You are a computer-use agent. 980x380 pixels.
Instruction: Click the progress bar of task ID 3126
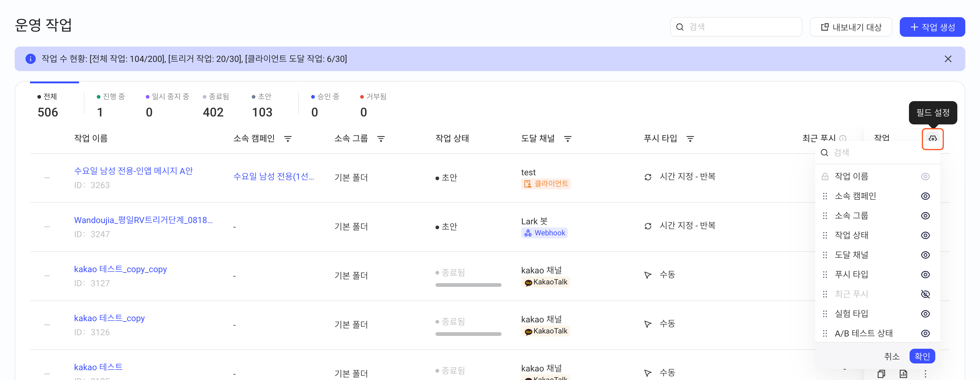[x=468, y=334]
